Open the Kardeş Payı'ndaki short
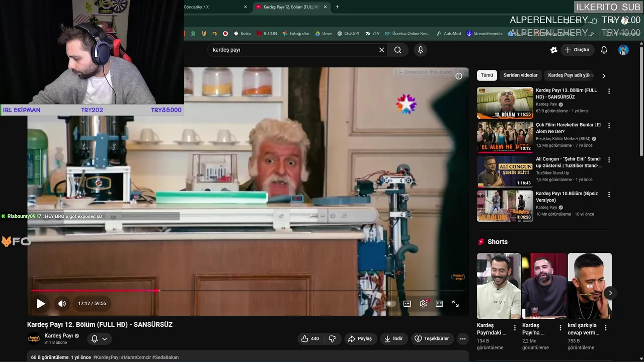The height and width of the screenshot is (362, 644). coord(499,286)
